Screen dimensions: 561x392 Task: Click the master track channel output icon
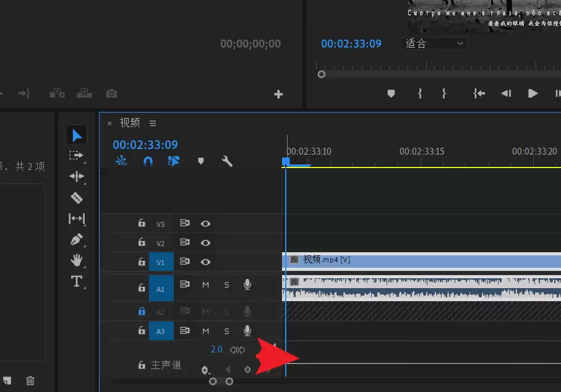coord(238,350)
